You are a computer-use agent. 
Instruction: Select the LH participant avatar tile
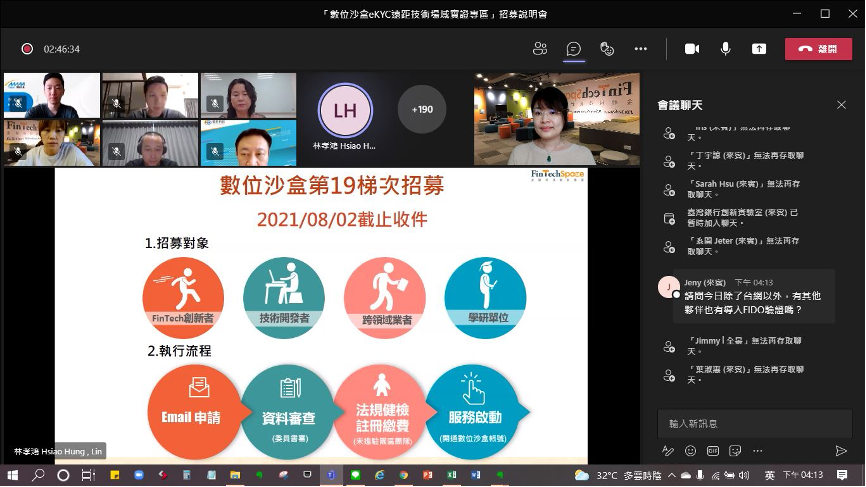(344, 109)
